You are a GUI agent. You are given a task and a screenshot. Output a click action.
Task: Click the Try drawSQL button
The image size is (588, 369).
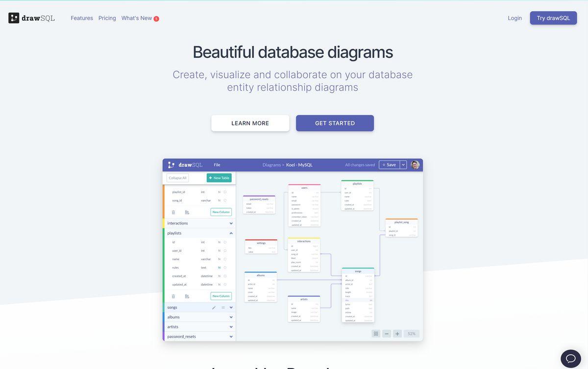pos(553,18)
